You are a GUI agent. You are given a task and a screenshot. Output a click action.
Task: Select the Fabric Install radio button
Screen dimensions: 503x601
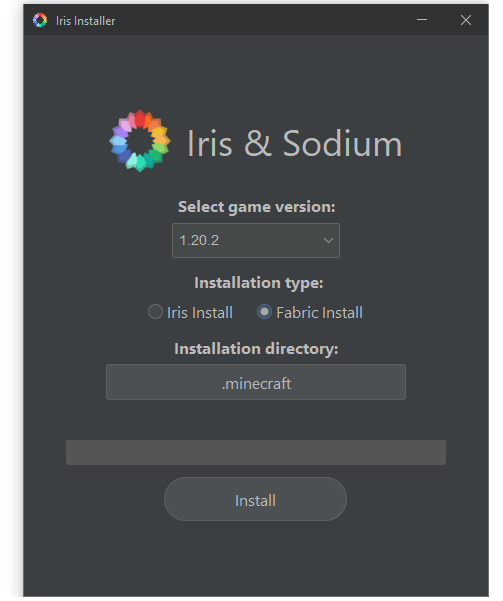264,312
